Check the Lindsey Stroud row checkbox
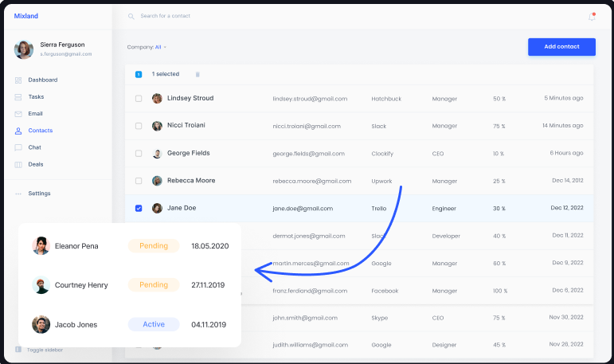The height and width of the screenshot is (364, 614). [x=139, y=99]
